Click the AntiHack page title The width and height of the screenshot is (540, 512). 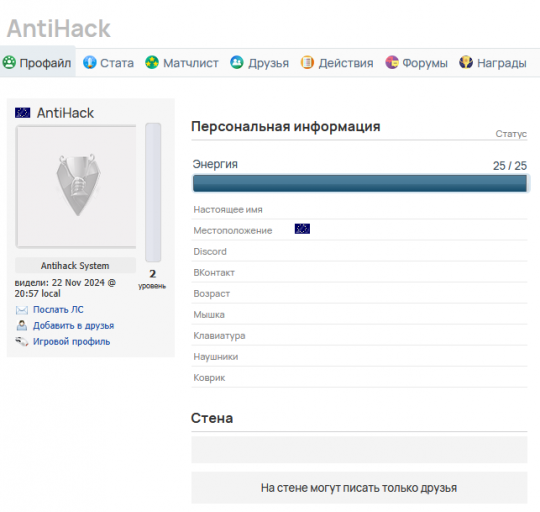(59, 28)
